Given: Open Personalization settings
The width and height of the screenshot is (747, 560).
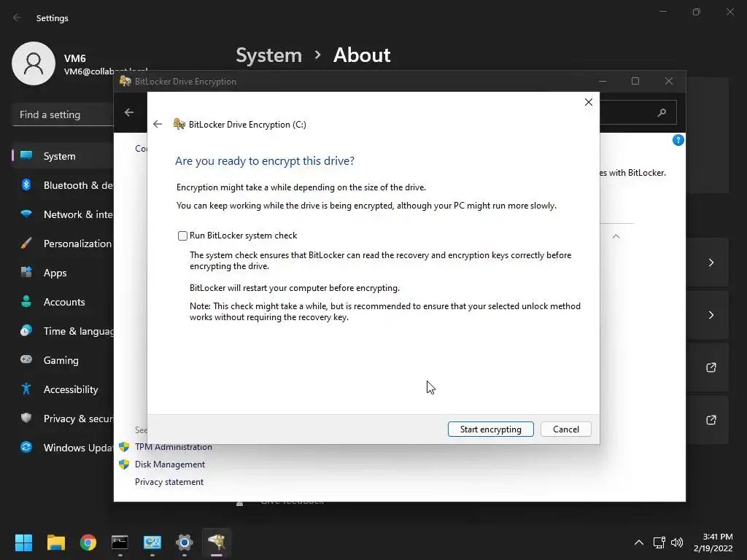Looking at the screenshot, I should click(x=63, y=244).
